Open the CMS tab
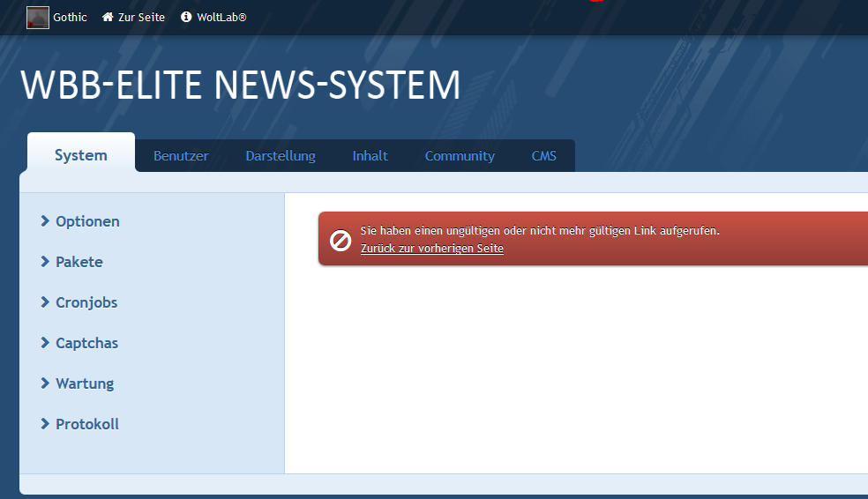Image resolution: width=868 pixels, height=499 pixels. 543,156
